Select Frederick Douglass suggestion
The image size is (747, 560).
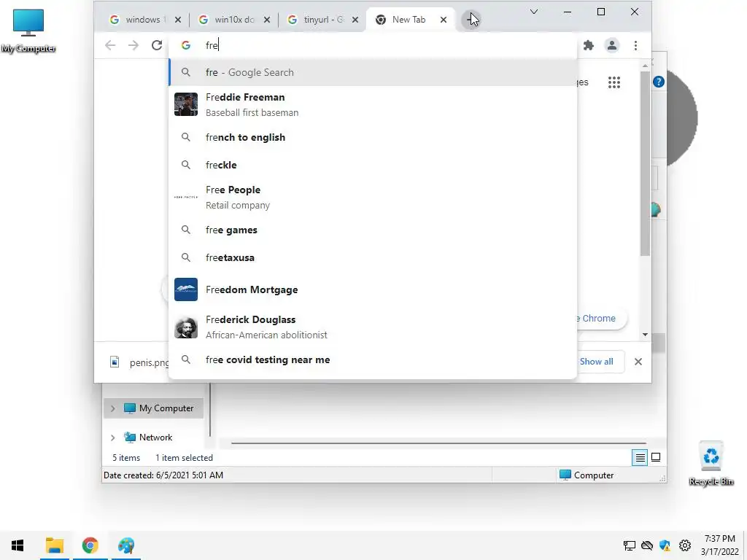pos(373,327)
